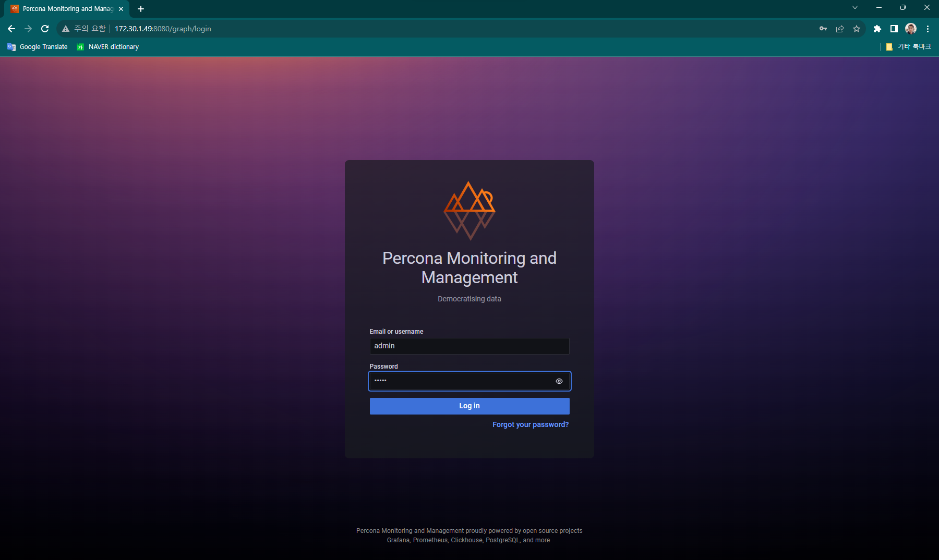Open the Forgot your password? link
The width and height of the screenshot is (939, 560).
click(531, 424)
